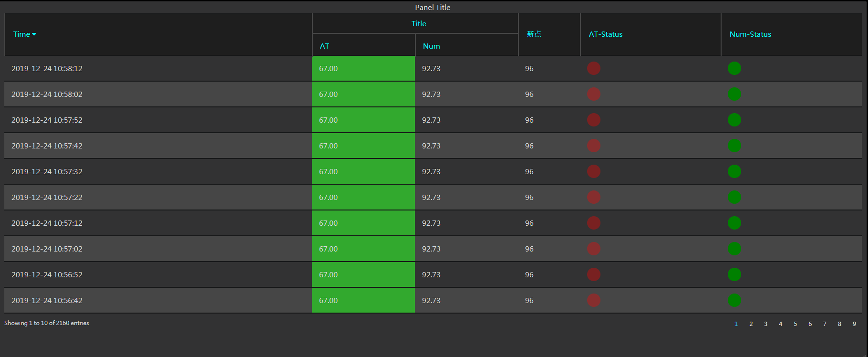Go to page 9 of the table

tap(854, 324)
